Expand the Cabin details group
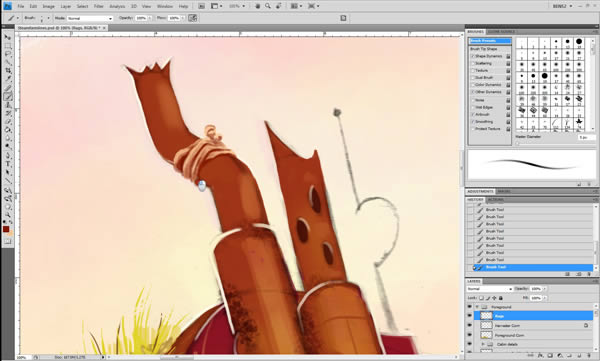Screen dimensions: 600x361 483,344
